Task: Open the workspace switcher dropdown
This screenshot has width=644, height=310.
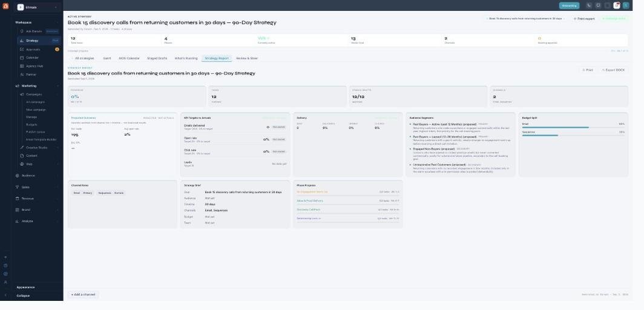Action: click(x=38, y=7)
